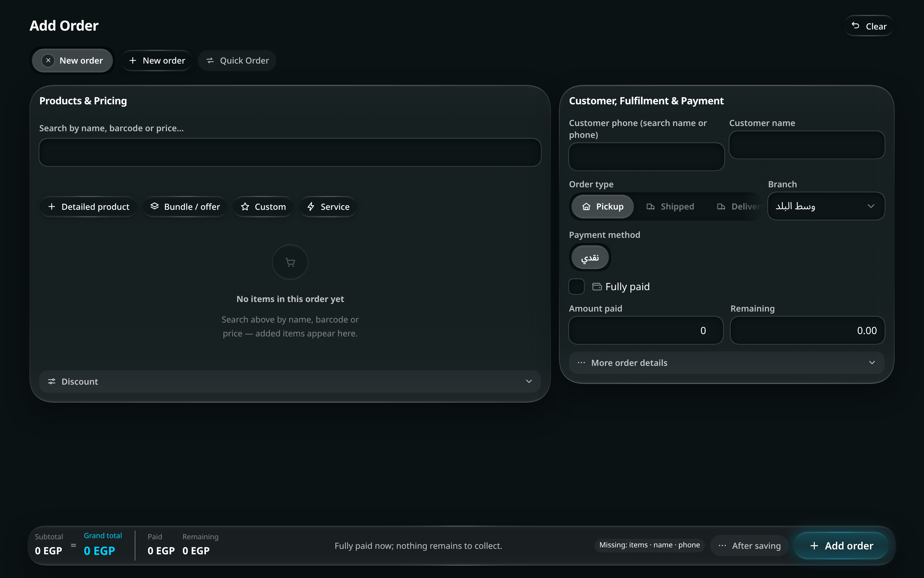Click the More order details ellipsis icon
924x578 pixels.
coord(581,363)
